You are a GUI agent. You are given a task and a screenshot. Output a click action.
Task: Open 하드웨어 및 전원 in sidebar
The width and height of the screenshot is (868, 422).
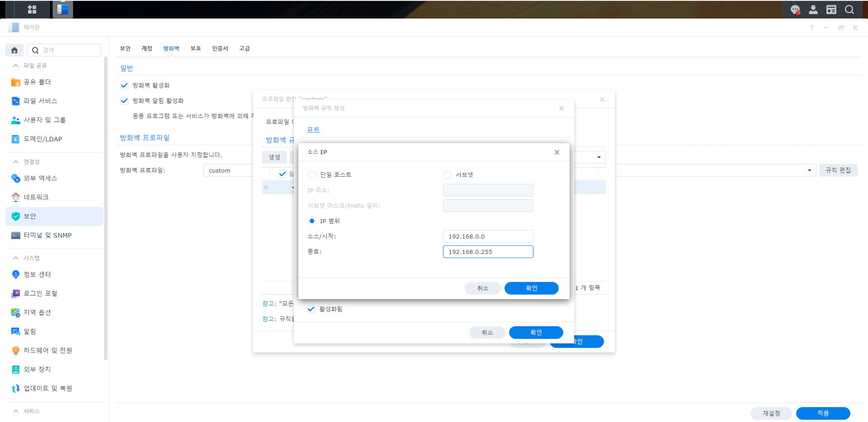click(x=54, y=351)
